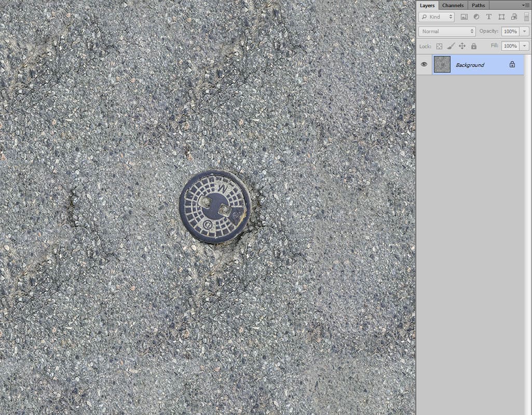This screenshot has height=415, width=532.
Task: Open the Opacity dropdown arrow
Action: 525,31
